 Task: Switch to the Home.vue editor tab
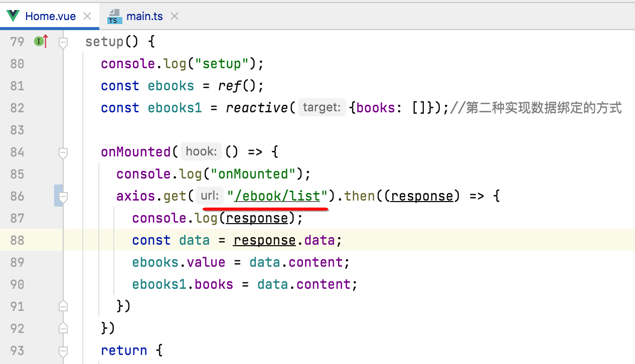click(x=50, y=16)
